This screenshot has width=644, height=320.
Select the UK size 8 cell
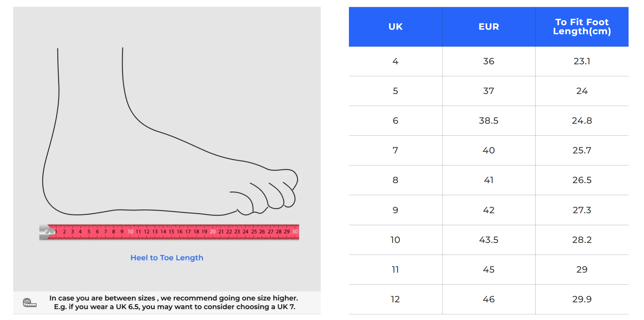tap(395, 180)
